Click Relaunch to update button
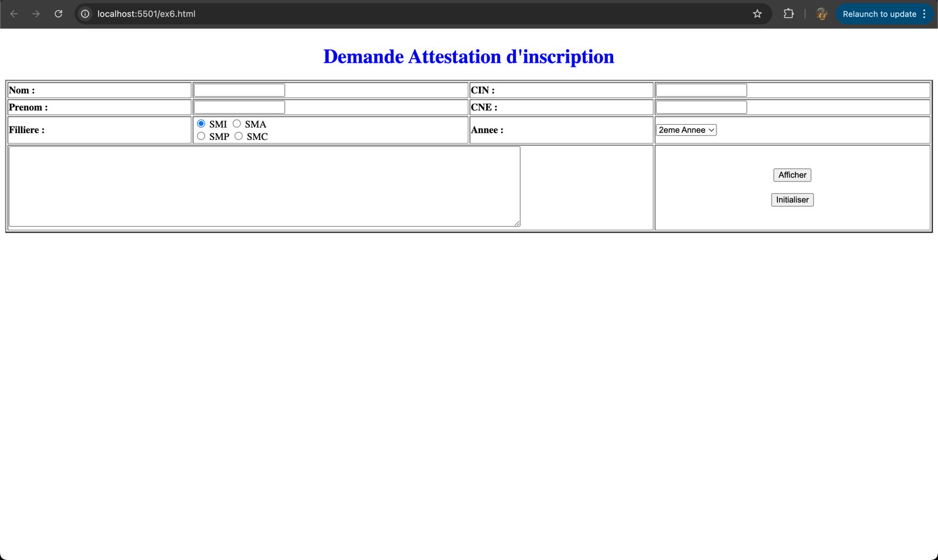The height and width of the screenshot is (560, 938). coord(879,14)
